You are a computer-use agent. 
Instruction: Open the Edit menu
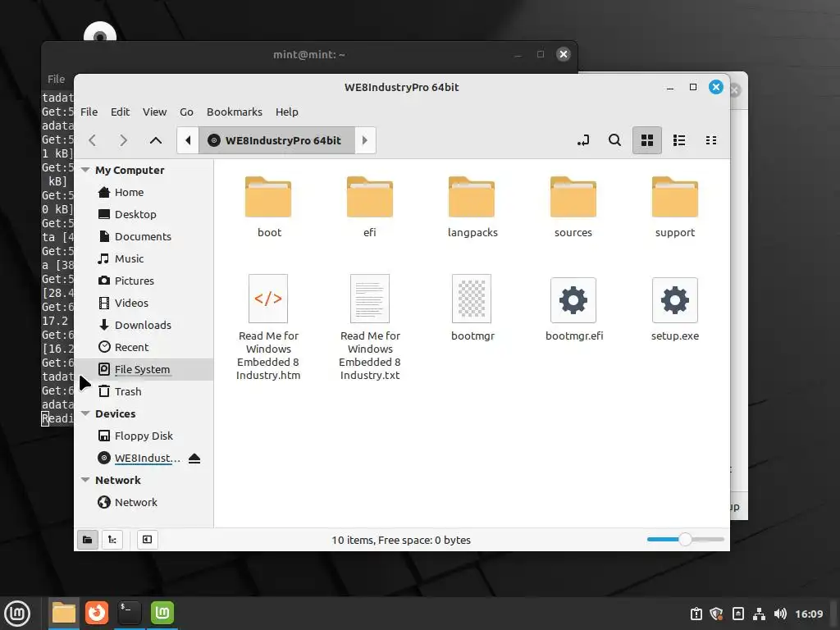click(x=120, y=112)
